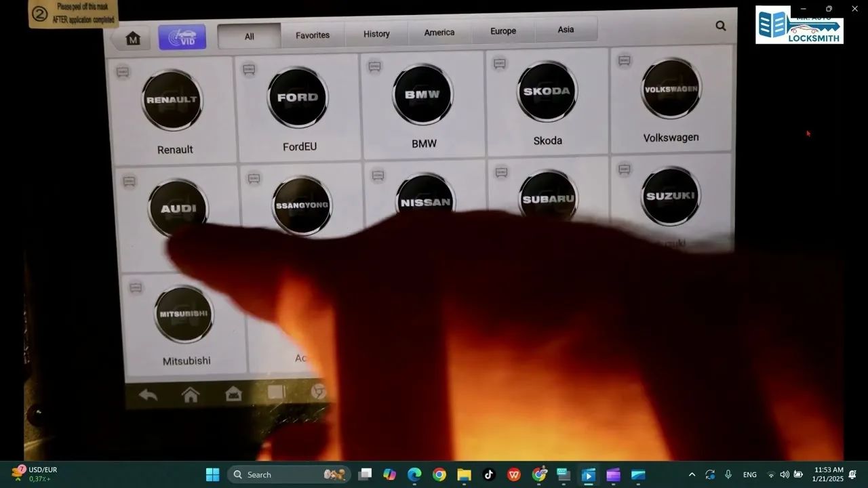
Task: Open the VID vehicle scan button
Action: click(182, 37)
